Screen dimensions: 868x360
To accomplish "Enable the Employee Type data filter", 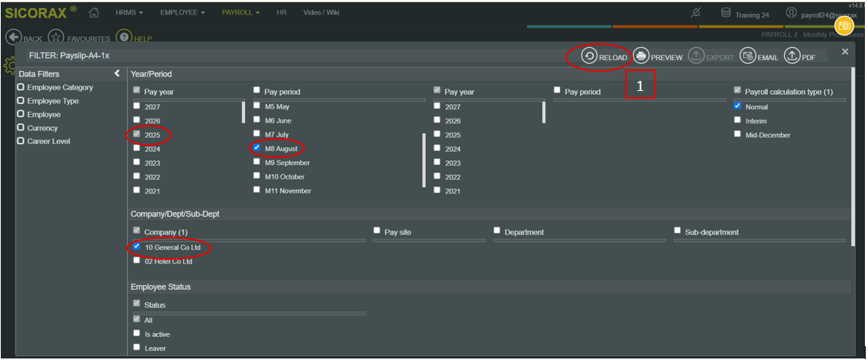I will pyautogui.click(x=21, y=101).
